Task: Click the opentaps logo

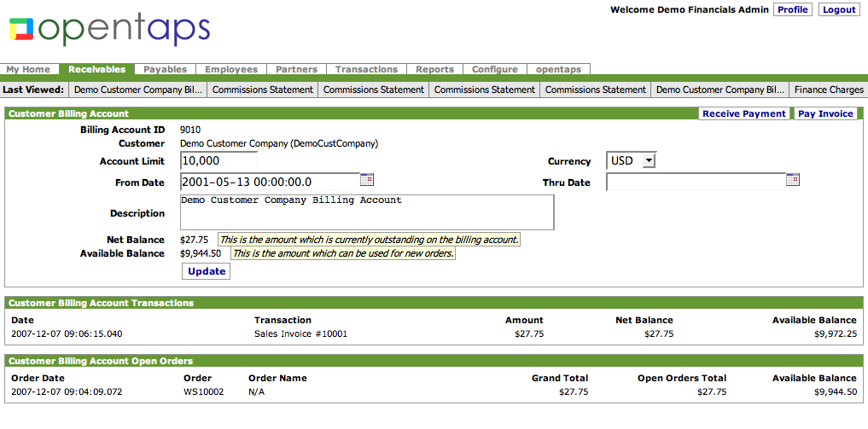Action: click(109, 30)
